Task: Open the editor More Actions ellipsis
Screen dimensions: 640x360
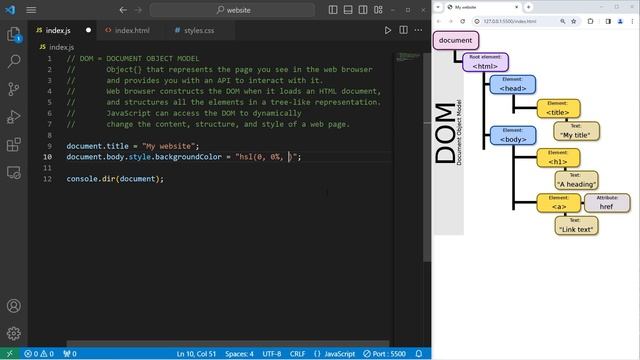Action: coord(418,30)
